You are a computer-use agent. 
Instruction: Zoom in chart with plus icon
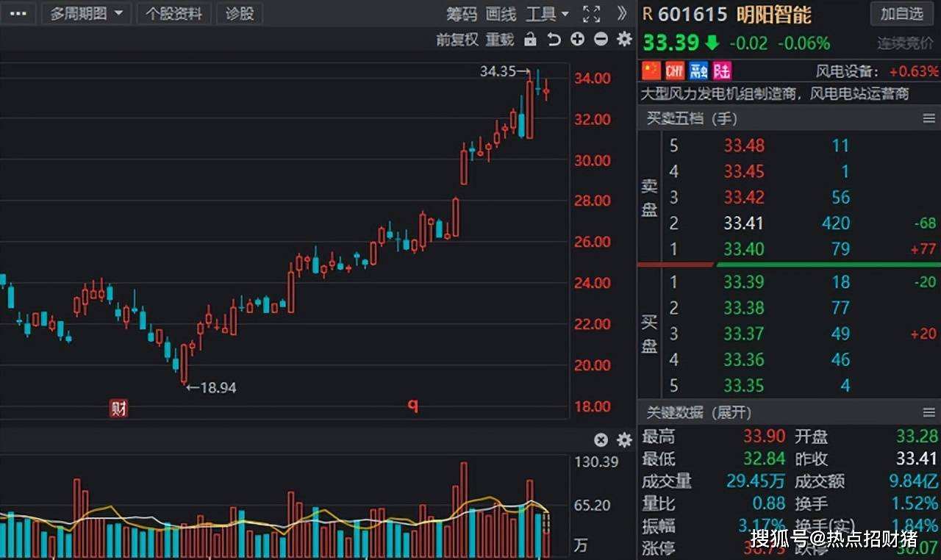577,40
